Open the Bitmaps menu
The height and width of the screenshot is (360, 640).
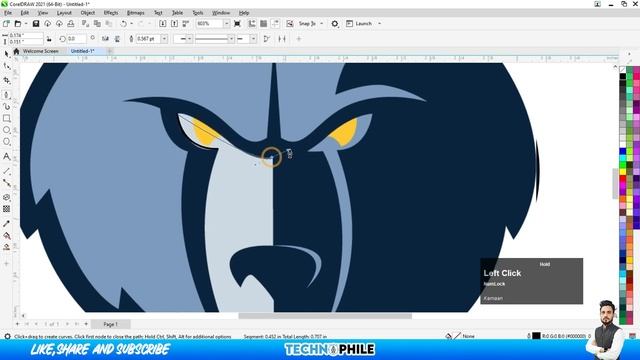[x=136, y=13]
